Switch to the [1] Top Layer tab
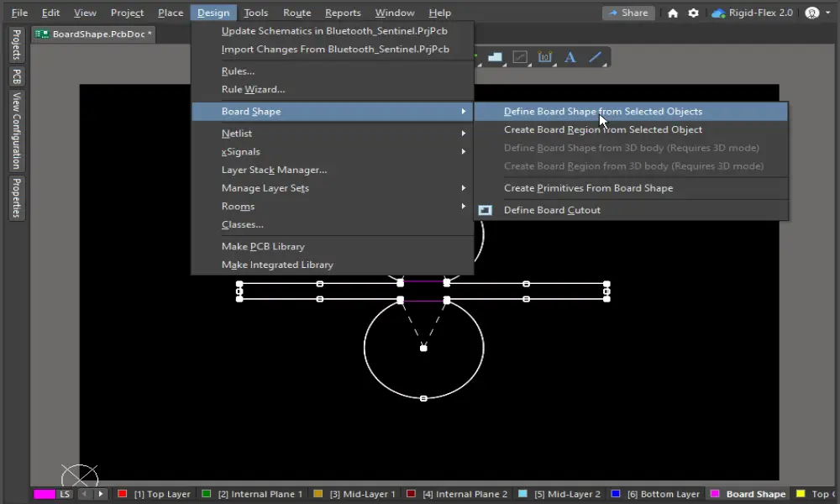 click(x=155, y=494)
